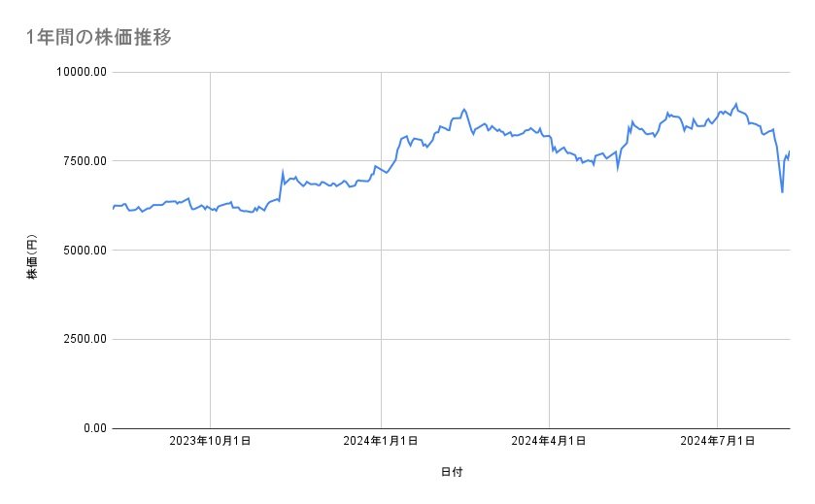Click the 2023年10月1日 date label

pos(211,442)
